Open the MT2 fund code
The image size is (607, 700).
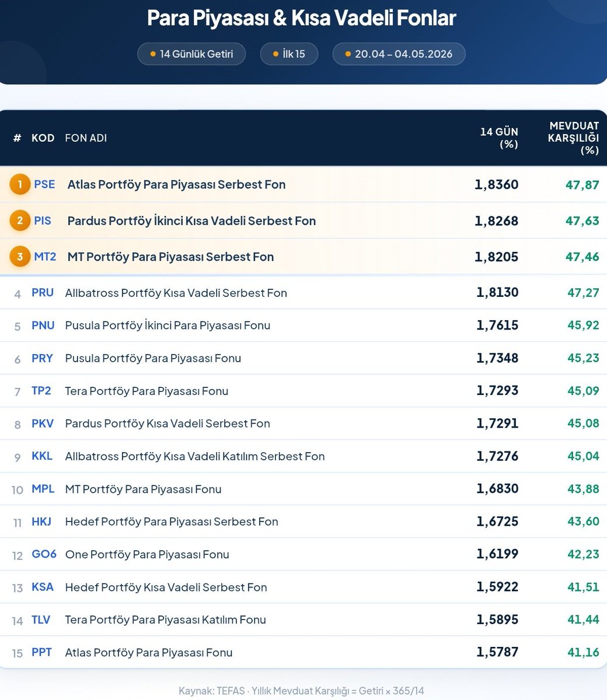click(x=45, y=257)
